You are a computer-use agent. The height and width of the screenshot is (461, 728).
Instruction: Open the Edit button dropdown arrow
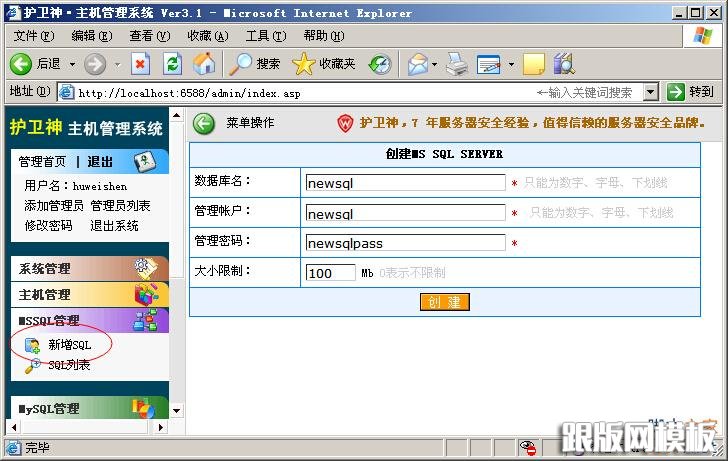click(x=511, y=64)
